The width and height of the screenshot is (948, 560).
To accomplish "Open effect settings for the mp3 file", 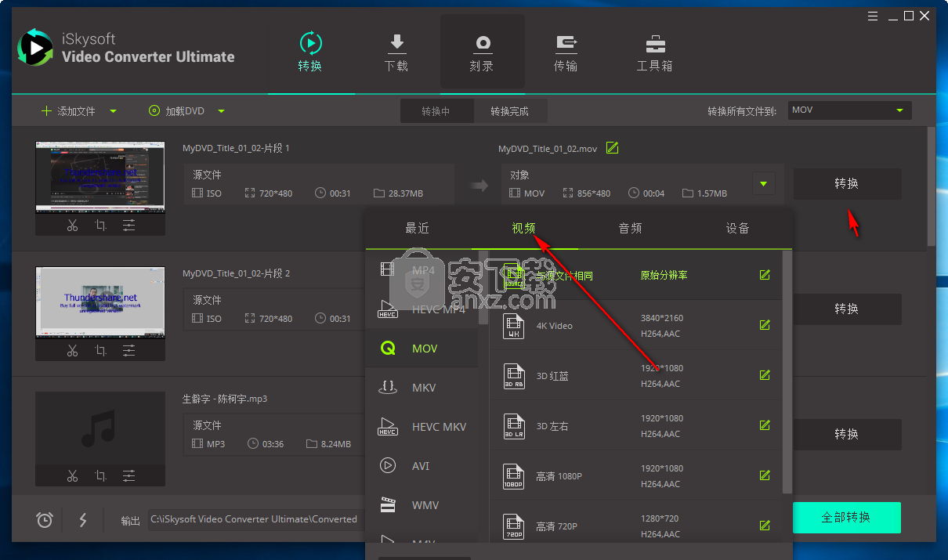I will [x=128, y=476].
